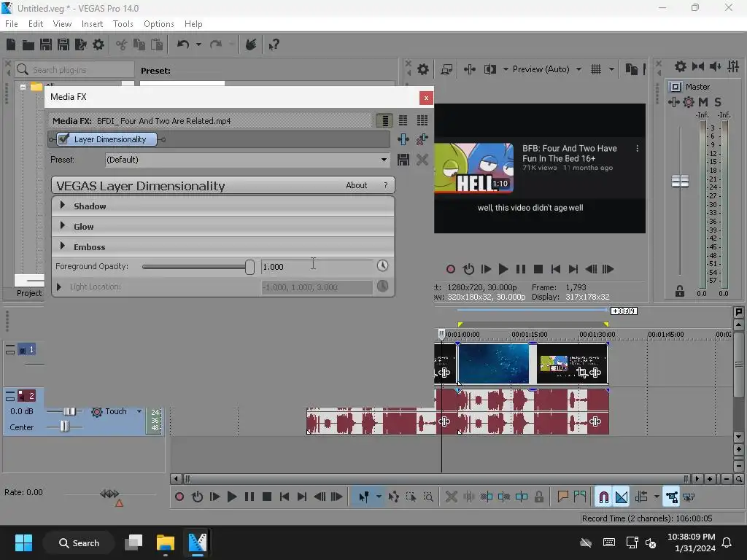Open a project using the folder icon
The image size is (747, 560).
(28, 44)
